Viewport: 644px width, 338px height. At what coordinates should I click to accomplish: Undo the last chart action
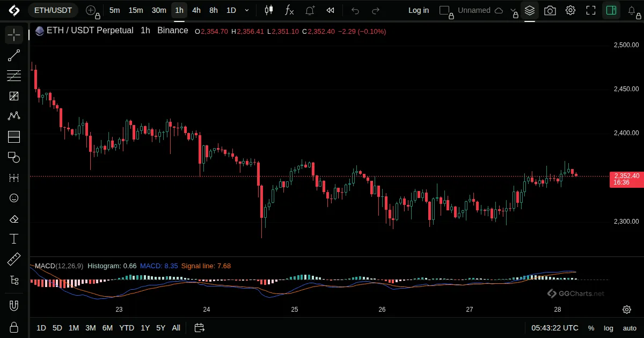(355, 10)
